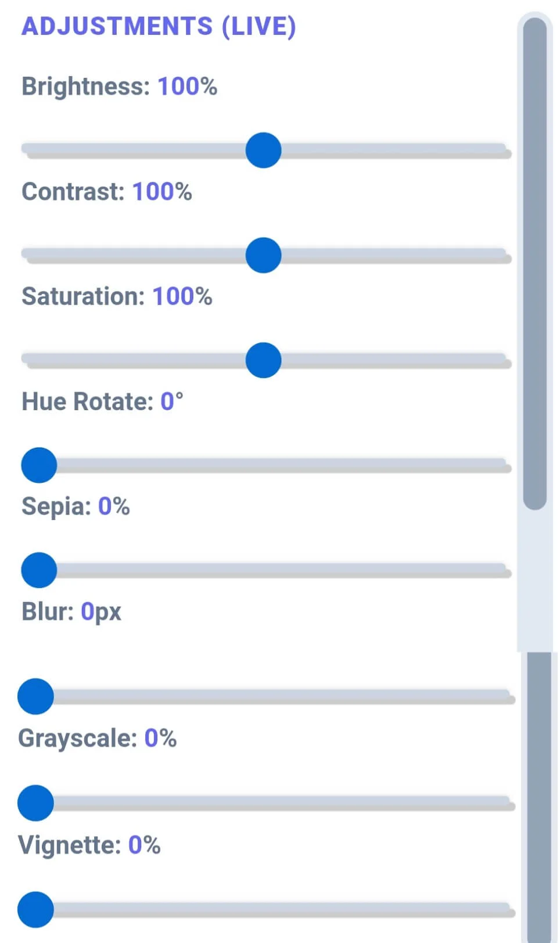Click the Contrast 100% value readout

tap(162, 192)
